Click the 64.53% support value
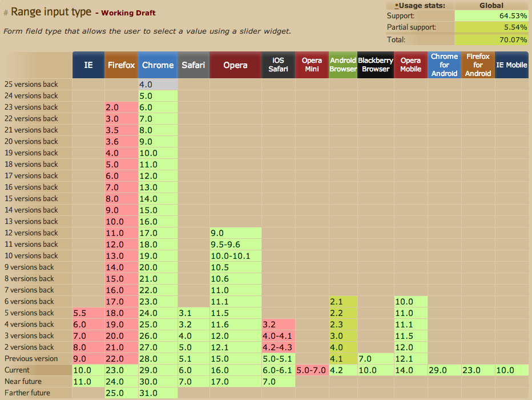This screenshot has width=532, height=400. (x=491, y=15)
